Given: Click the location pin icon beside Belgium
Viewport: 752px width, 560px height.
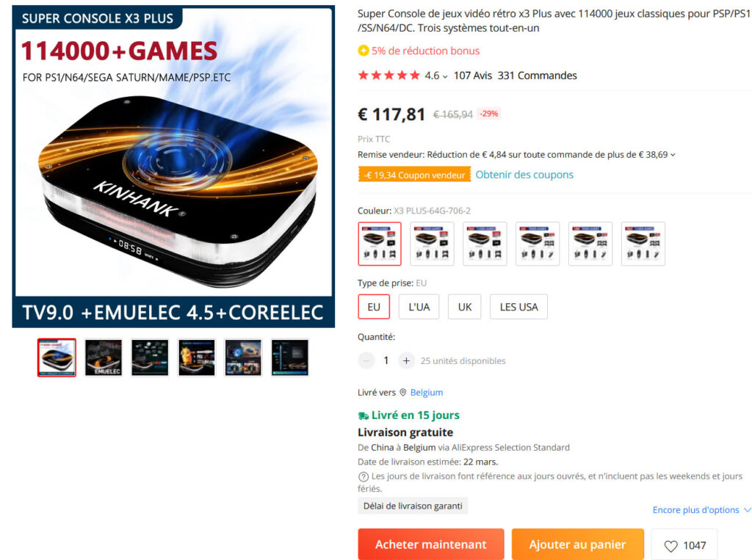Looking at the screenshot, I should click(403, 392).
